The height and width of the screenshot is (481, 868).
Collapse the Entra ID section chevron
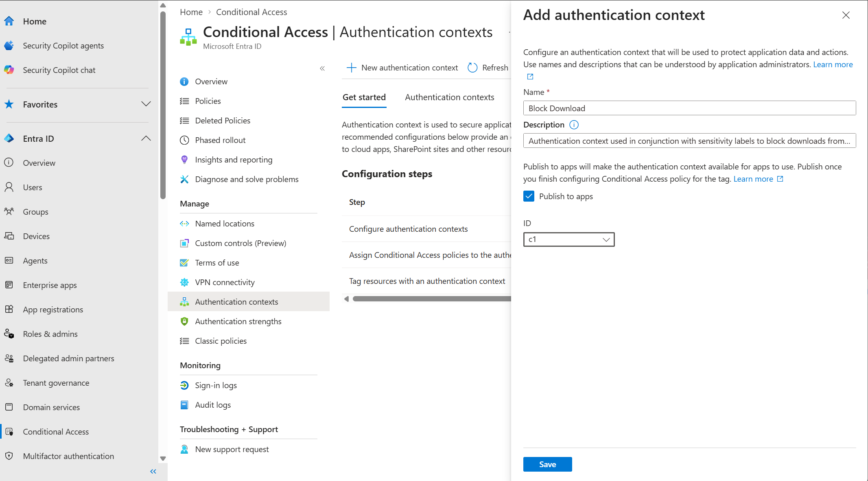click(146, 138)
